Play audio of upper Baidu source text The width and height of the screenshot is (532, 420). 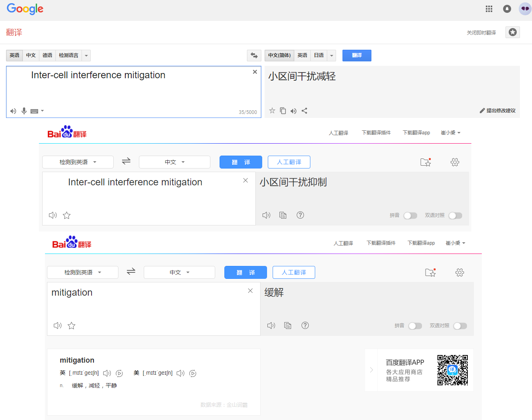53,215
